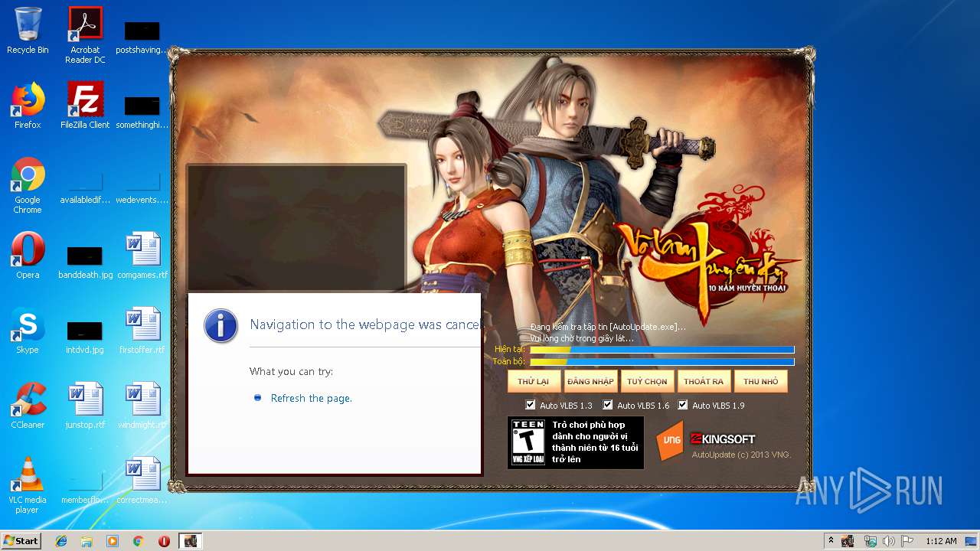
Task: Click the AutoUpdate.exe checking status text
Action: 608,327
